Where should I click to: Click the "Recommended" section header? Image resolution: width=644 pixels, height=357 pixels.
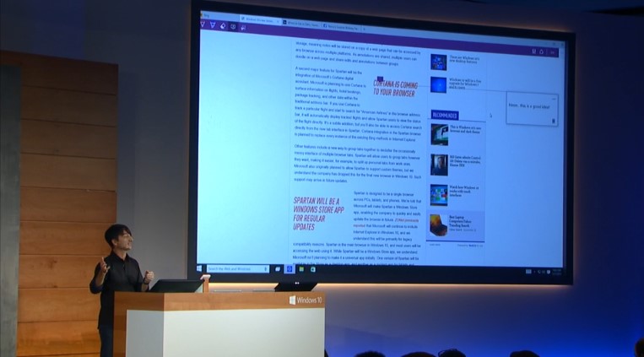coord(445,115)
